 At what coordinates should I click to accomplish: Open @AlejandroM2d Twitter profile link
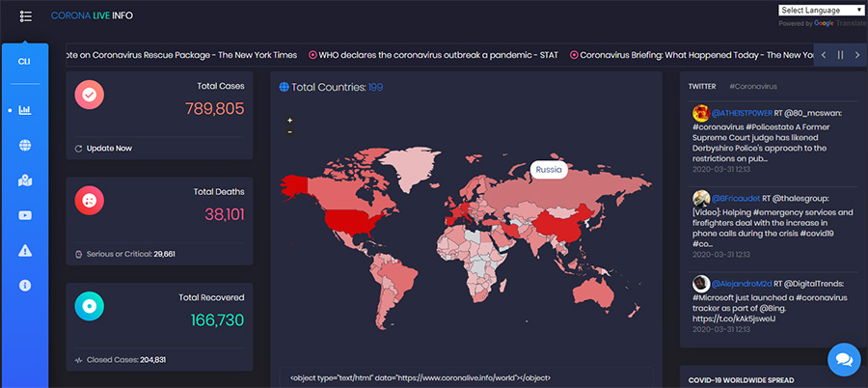[x=742, y=284]
